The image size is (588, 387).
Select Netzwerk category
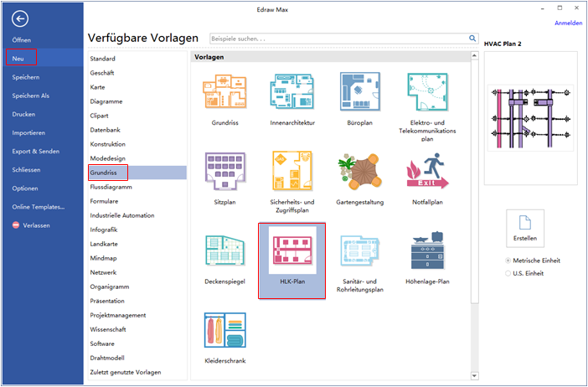[103, 272]
